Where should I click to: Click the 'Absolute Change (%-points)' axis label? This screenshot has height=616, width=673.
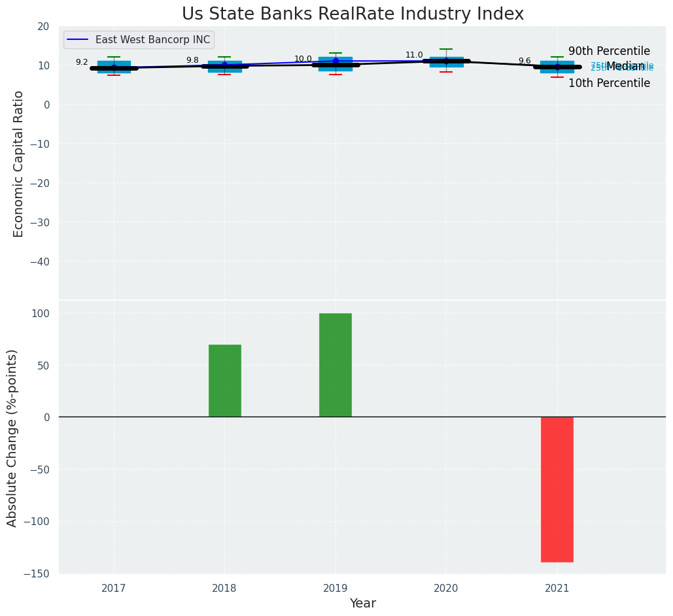coord(12,437)
